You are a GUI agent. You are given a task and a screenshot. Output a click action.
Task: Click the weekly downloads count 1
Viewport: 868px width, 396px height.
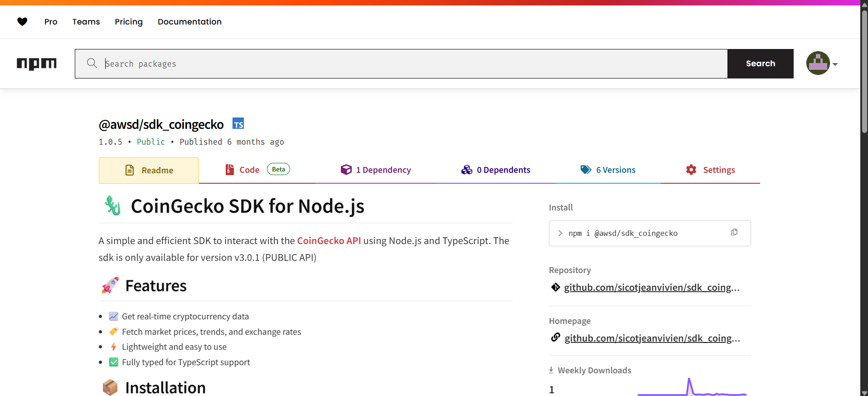(x=552, y=389)
